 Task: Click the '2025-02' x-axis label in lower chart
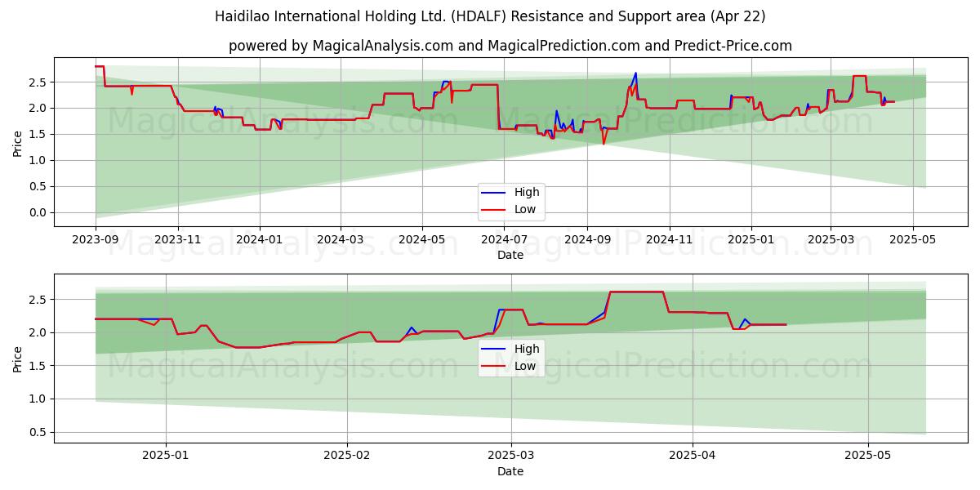347,457
